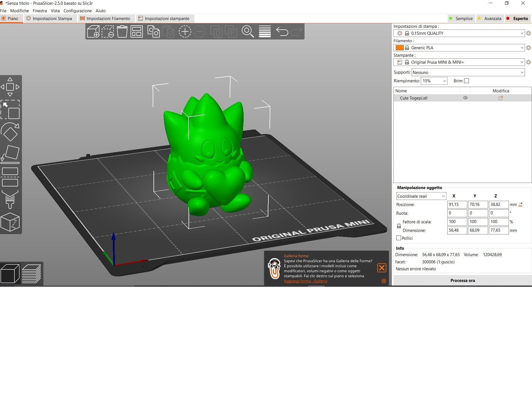Image resolution: width=532 pixels, height=416 pixels.
Task: Switch to 3D editor view cube icon
Action: (10, 274)
